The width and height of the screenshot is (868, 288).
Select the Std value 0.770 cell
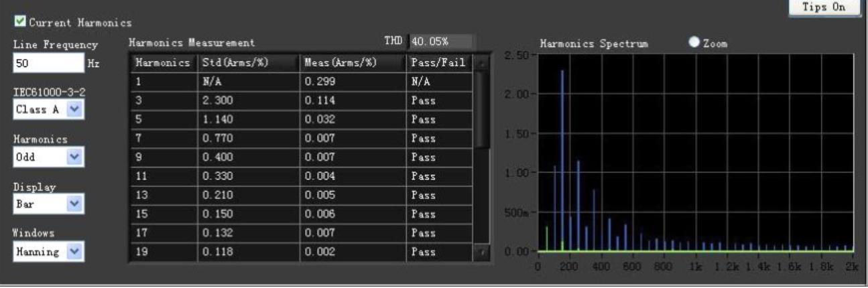[x=248, y=139]
